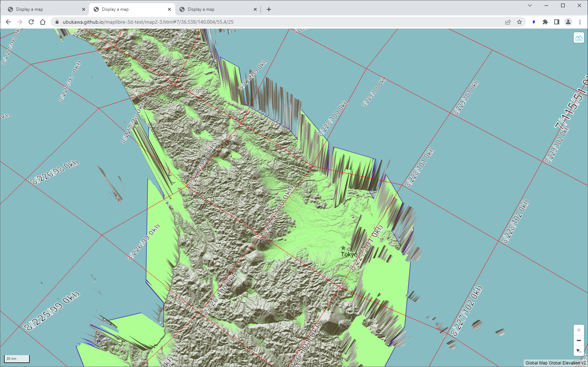588x367 pixels.
Task: Open the blue lightning extension
Action: coord(534,22)
